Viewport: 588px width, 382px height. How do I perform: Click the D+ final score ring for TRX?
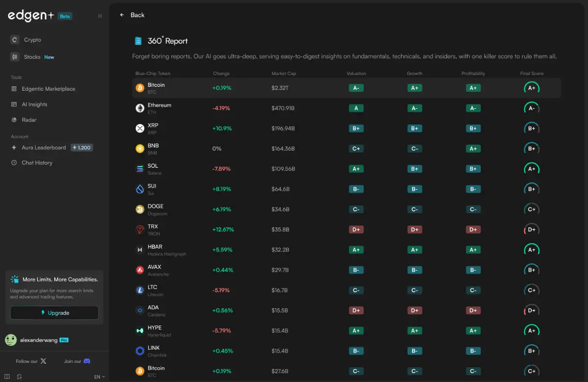click(x=532, y=229)
